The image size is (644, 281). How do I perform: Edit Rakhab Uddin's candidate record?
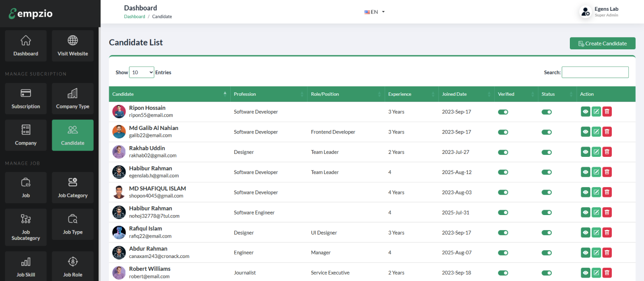pyautogui.click(x=596, y=152)
